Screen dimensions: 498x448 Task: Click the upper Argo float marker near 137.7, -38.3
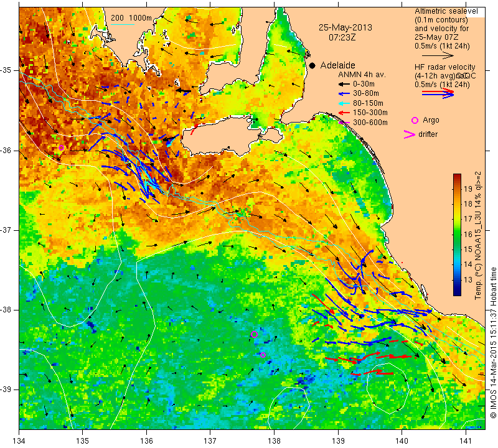[254, 334]
